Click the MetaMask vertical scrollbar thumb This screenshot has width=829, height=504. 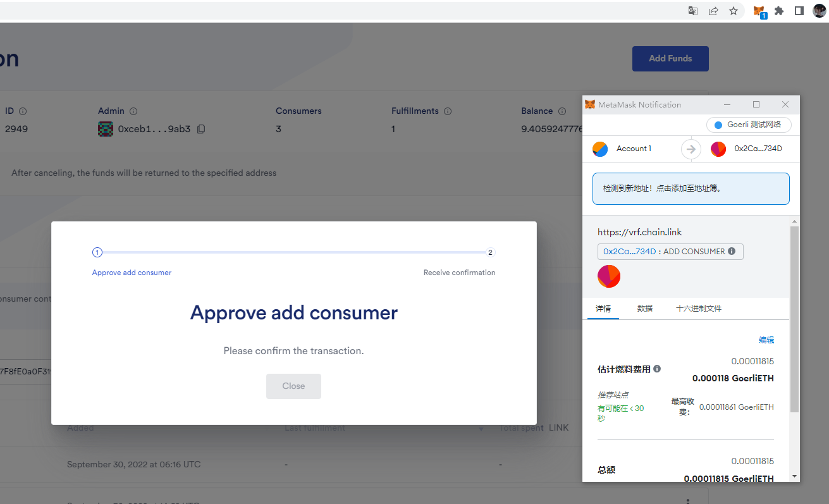795,319
